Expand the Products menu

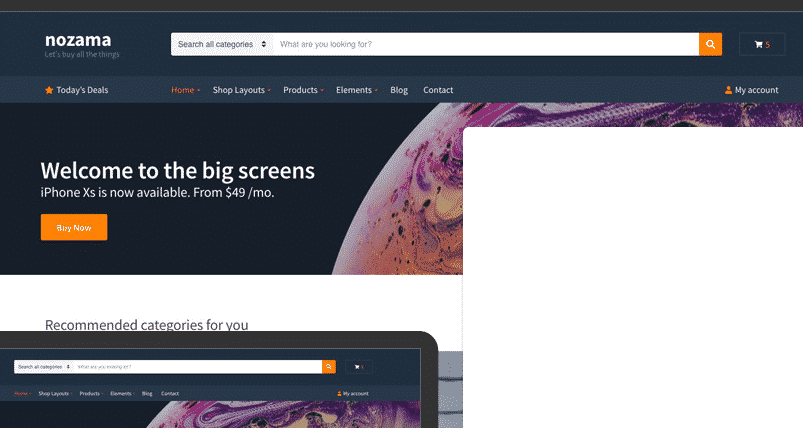tap(303, 90)
